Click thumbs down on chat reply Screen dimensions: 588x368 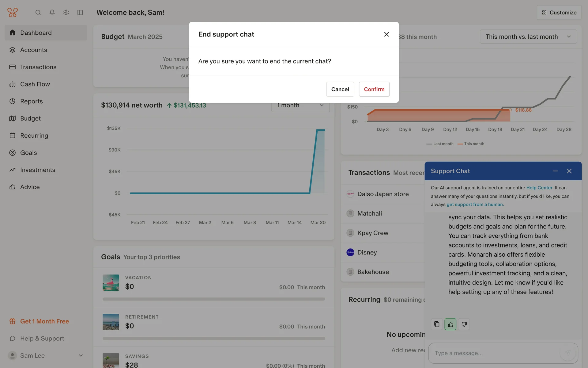(464, 324)
